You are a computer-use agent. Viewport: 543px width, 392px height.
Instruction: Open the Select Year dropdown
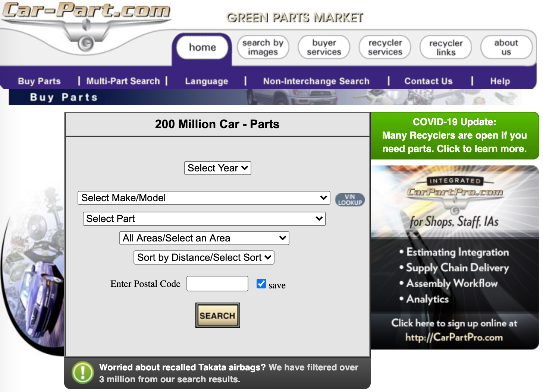218,168
